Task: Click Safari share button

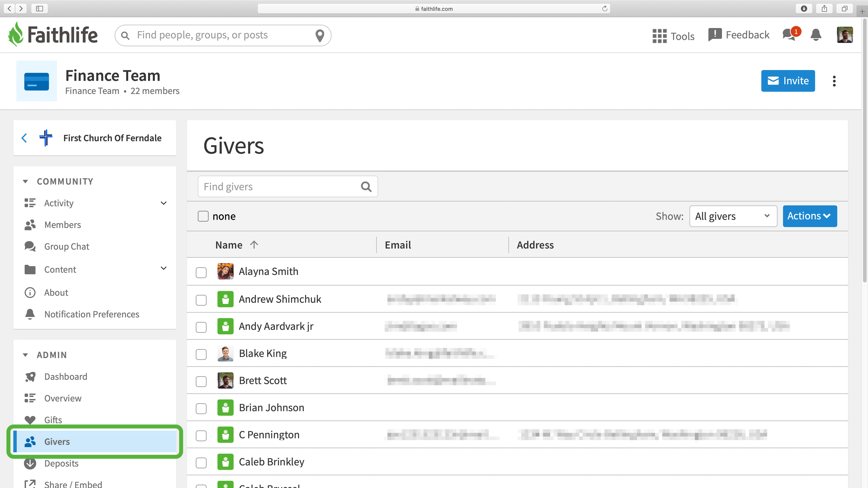Action: point(824,8)
